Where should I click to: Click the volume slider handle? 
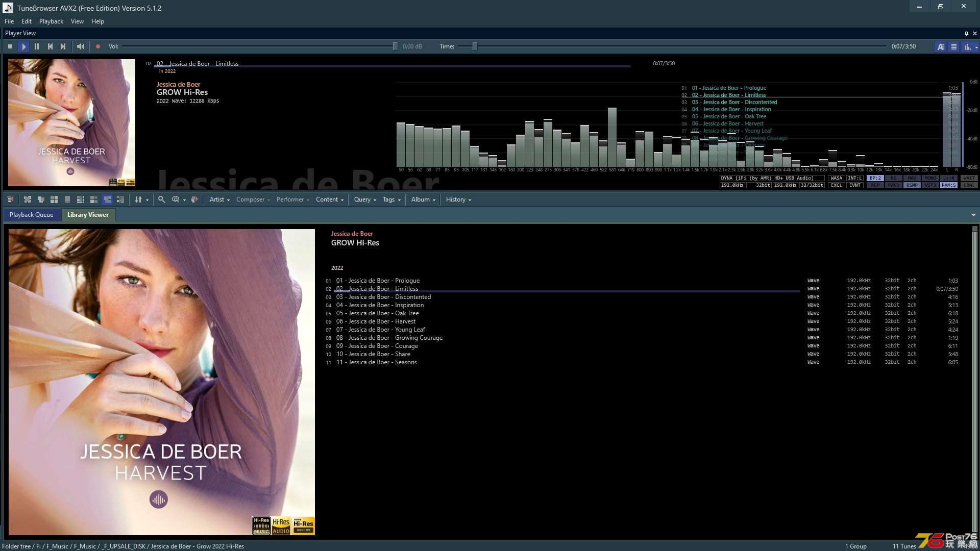(x=395, y=46)
